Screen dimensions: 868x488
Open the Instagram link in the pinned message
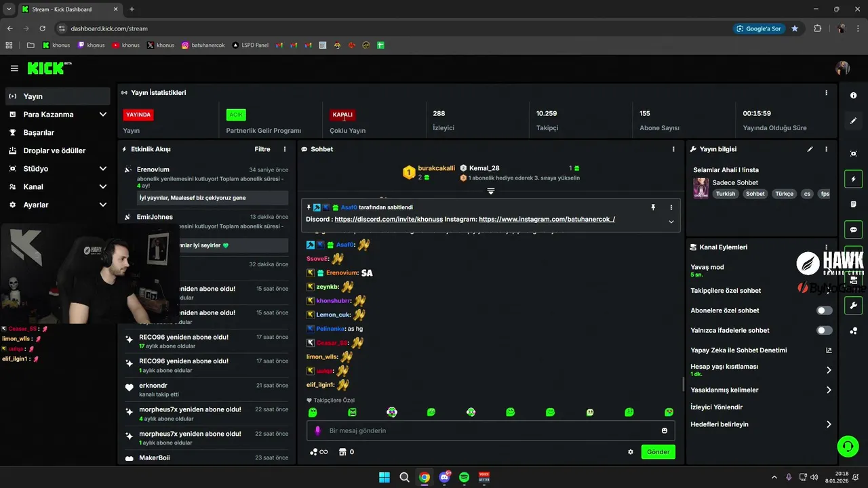[547, 220]
